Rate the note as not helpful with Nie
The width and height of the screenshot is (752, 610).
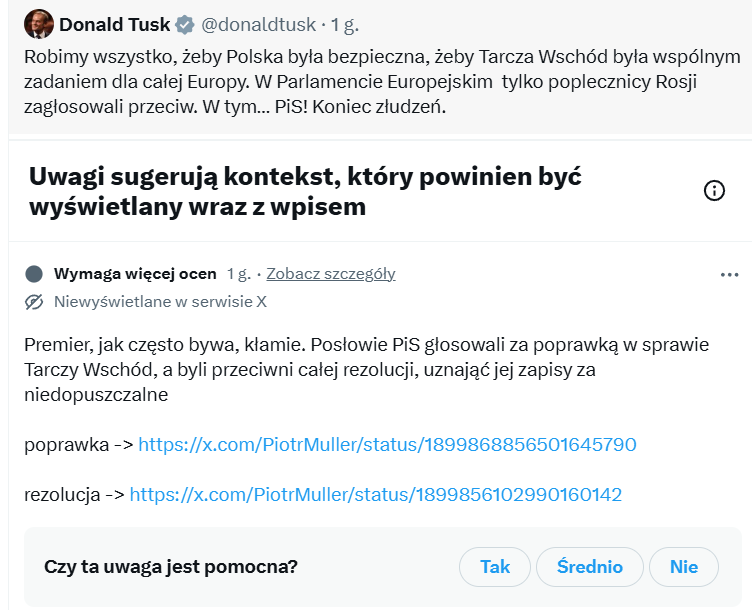point(684,567)
